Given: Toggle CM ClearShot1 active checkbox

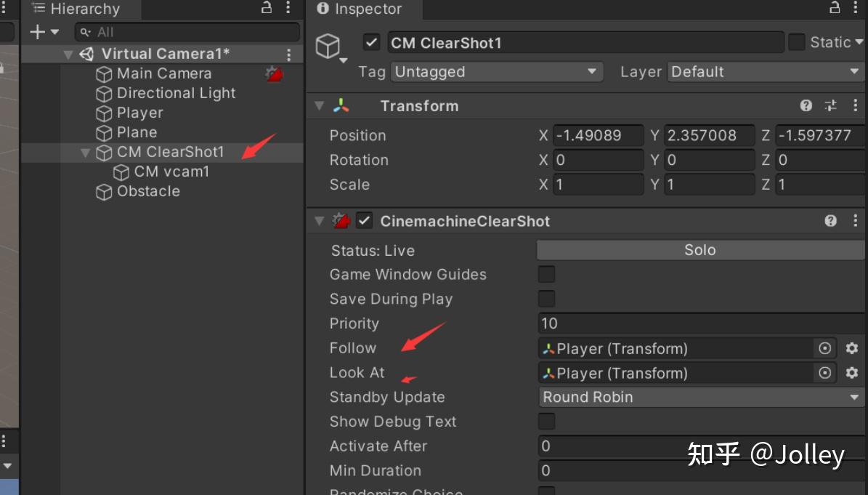Looking at the screenshot, I should pyautogui.click(x=371, y=42).
